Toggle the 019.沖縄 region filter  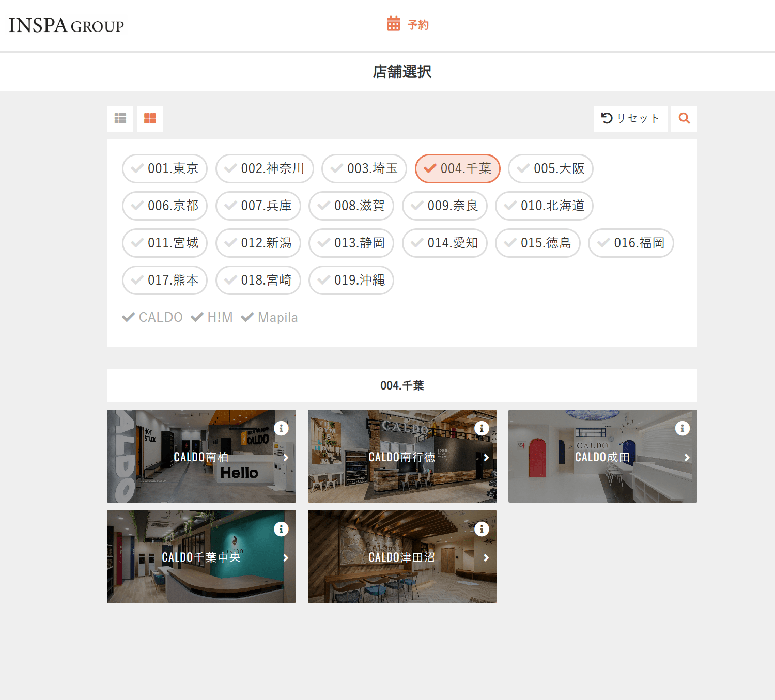pos(351,280)
